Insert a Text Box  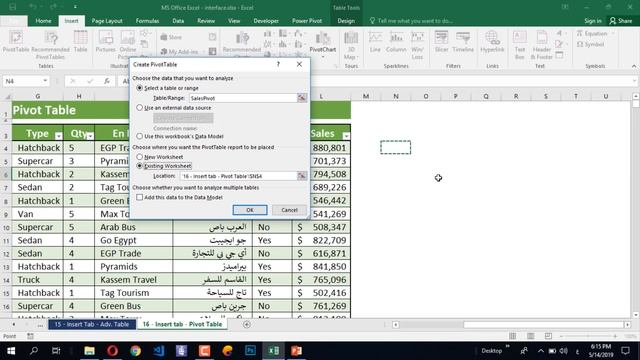coord(520,45)
